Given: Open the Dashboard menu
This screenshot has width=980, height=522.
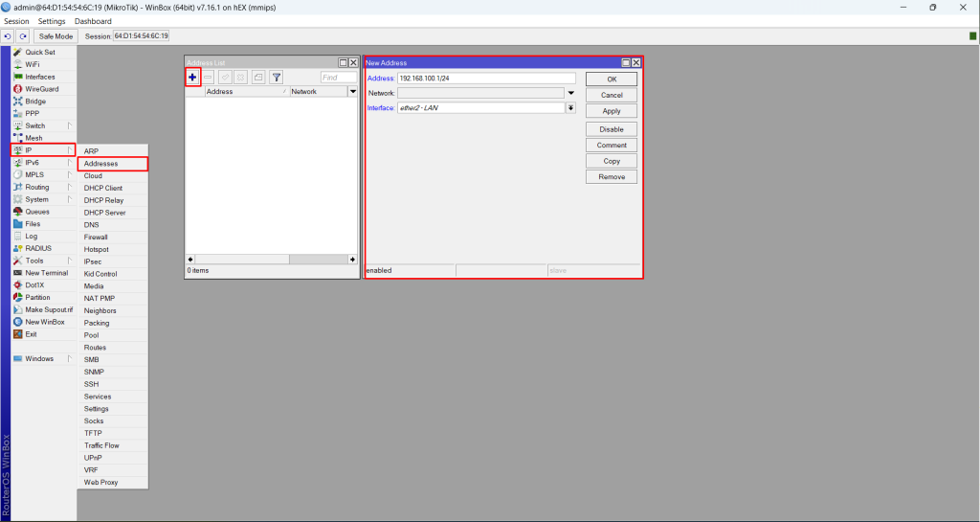Looking at the screenshot, I should [93, 21].
